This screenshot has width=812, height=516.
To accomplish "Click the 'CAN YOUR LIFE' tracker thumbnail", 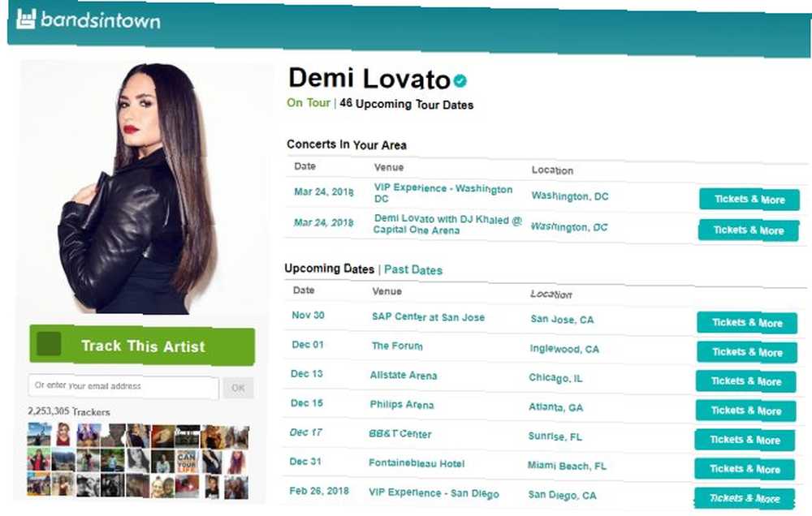I will point(187,461).
